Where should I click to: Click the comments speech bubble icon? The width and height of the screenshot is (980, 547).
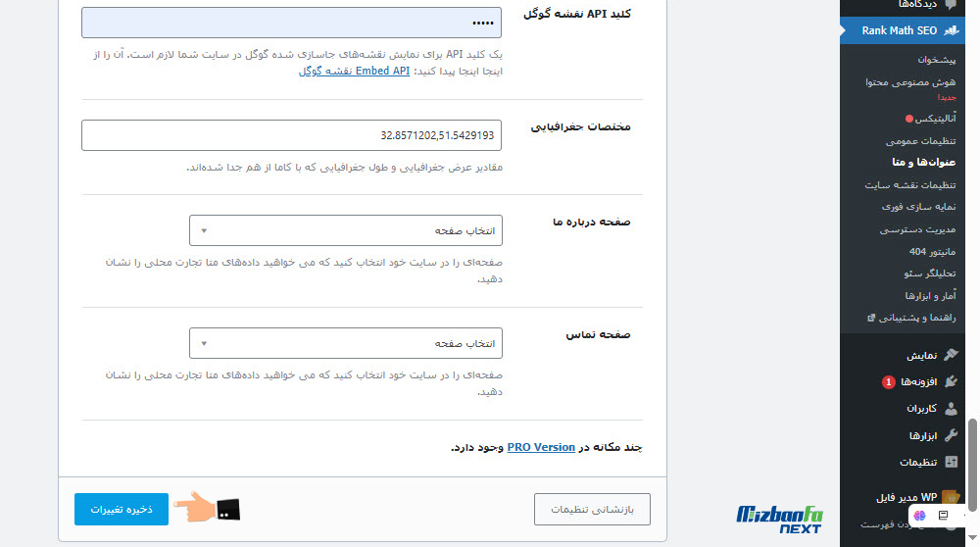(x=951, y=4)
